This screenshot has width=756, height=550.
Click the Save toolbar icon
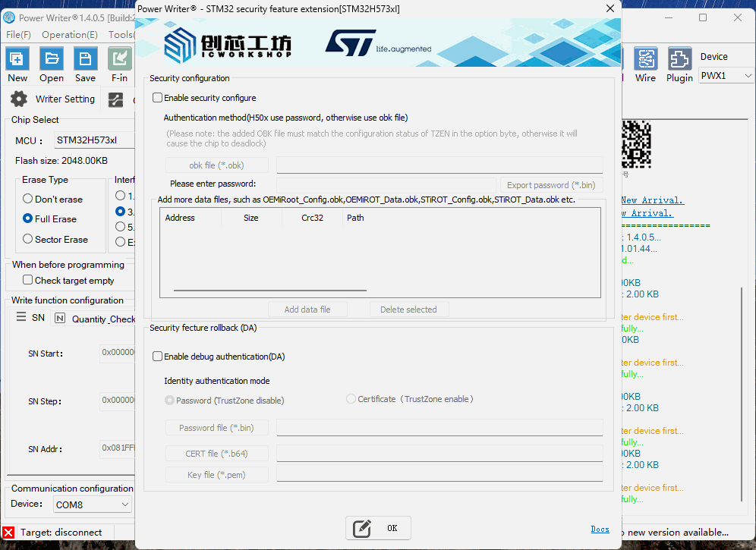click(x=85, y=59)
